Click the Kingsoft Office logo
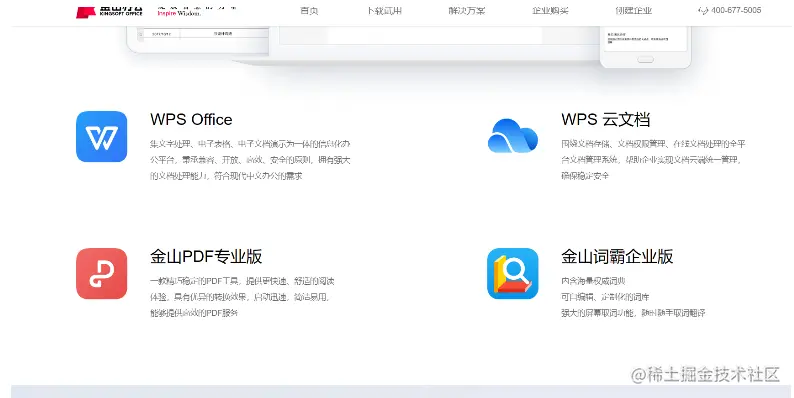 tap(109, 11)
